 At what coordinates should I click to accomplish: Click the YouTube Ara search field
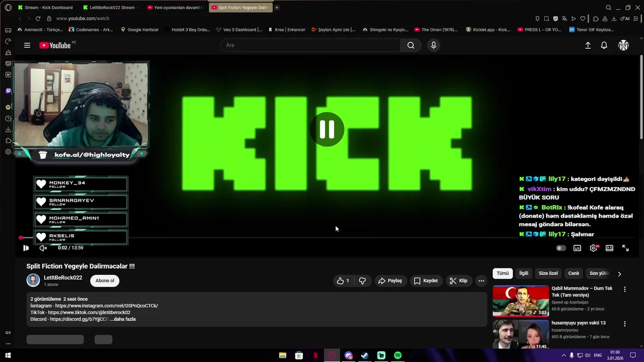click(x=310, y=45)
